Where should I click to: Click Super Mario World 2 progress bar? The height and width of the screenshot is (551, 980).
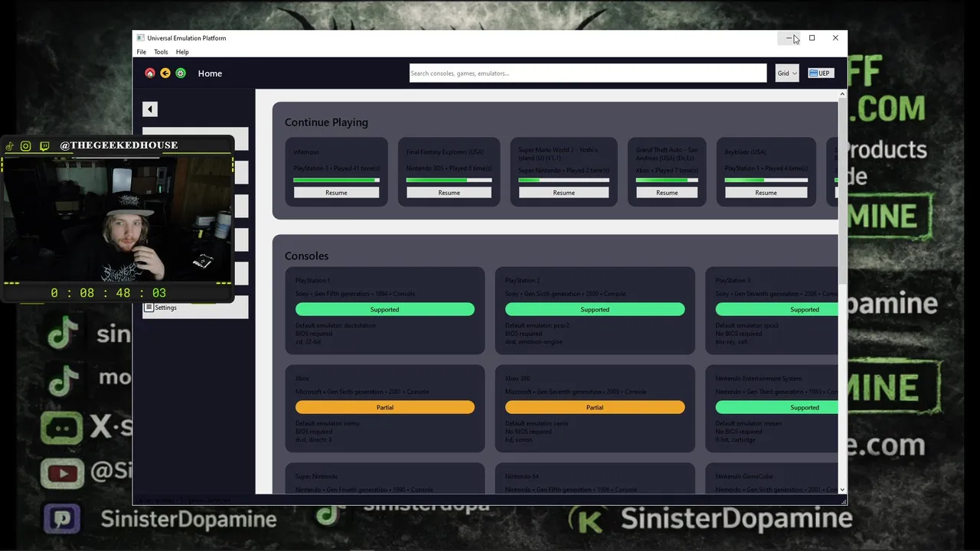[x=563, y=180]
